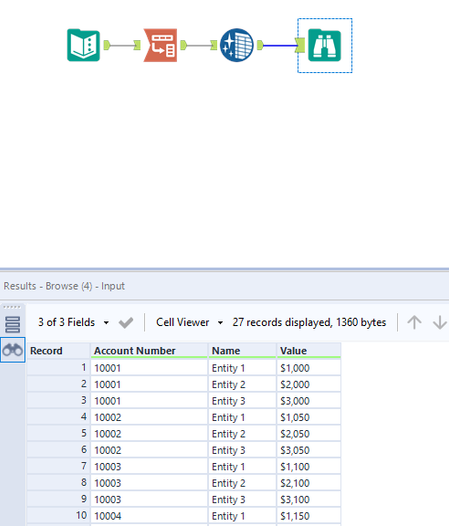Select the $3,100 value cell
The height and width of the screenshot is (526, 449).
(309, 499)
